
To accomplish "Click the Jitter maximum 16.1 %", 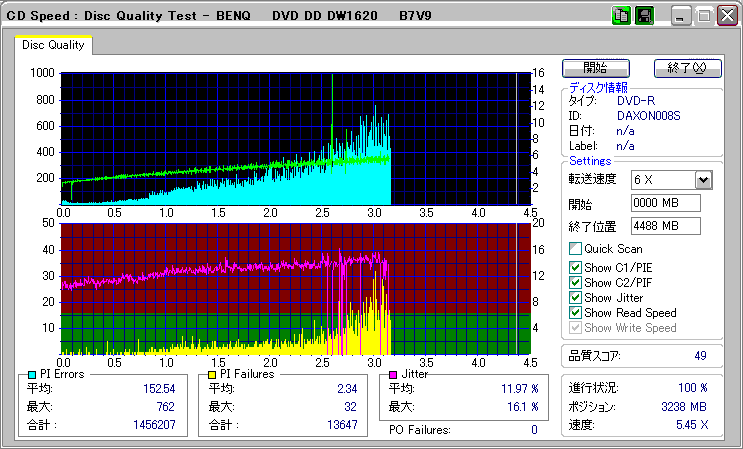I will 523,407.
